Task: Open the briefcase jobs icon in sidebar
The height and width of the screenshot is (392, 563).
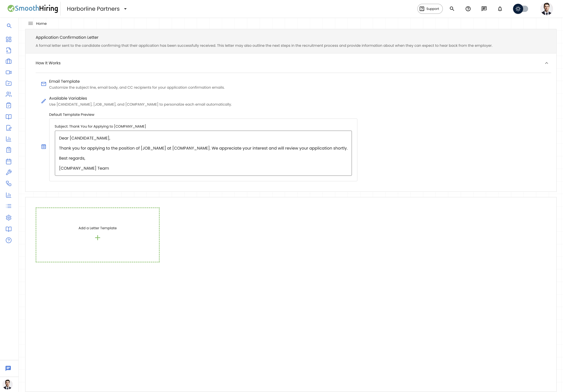Action: [x=9, y=61]
